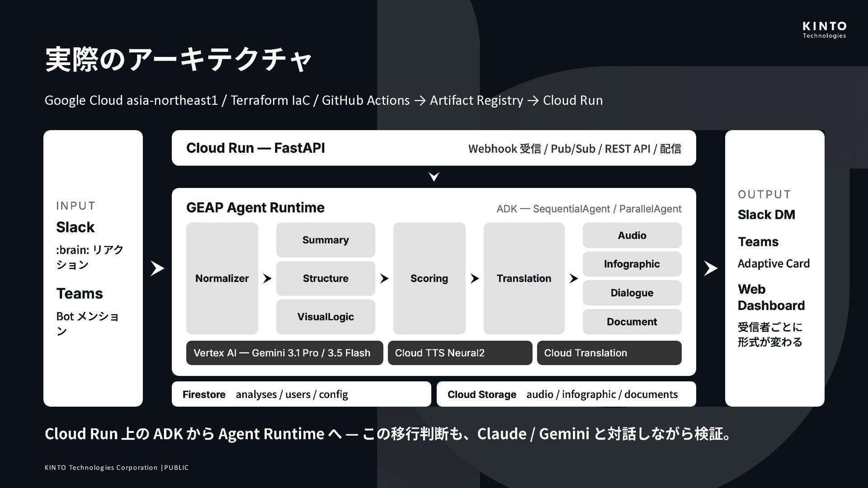868x488 pixels.
Task: Click the Firestore storage box
Action: (x=301, y=394)
